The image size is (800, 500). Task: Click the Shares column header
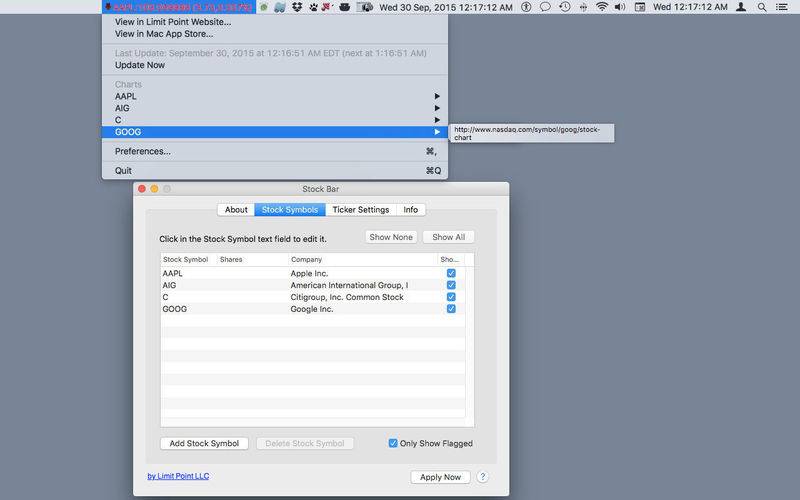pyautogui.click(x=253, y=259)
